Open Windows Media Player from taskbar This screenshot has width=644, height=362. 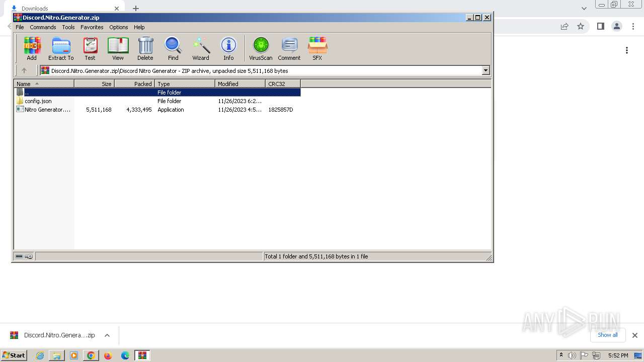(x=74, y=355)
